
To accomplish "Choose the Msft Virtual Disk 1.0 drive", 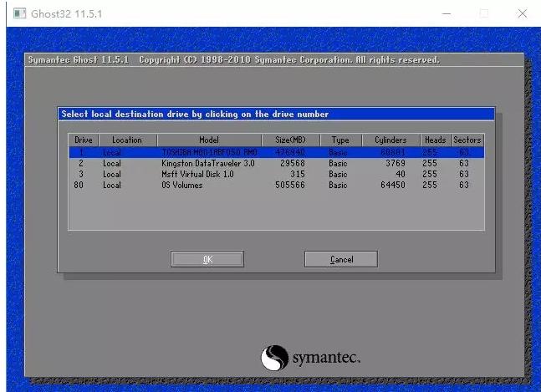I will tap(275, 175).
